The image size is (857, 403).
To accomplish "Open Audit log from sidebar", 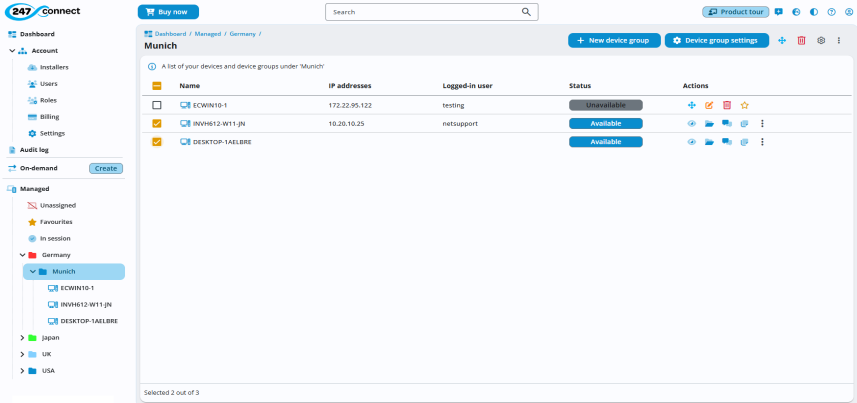I will tap(34, 150).
